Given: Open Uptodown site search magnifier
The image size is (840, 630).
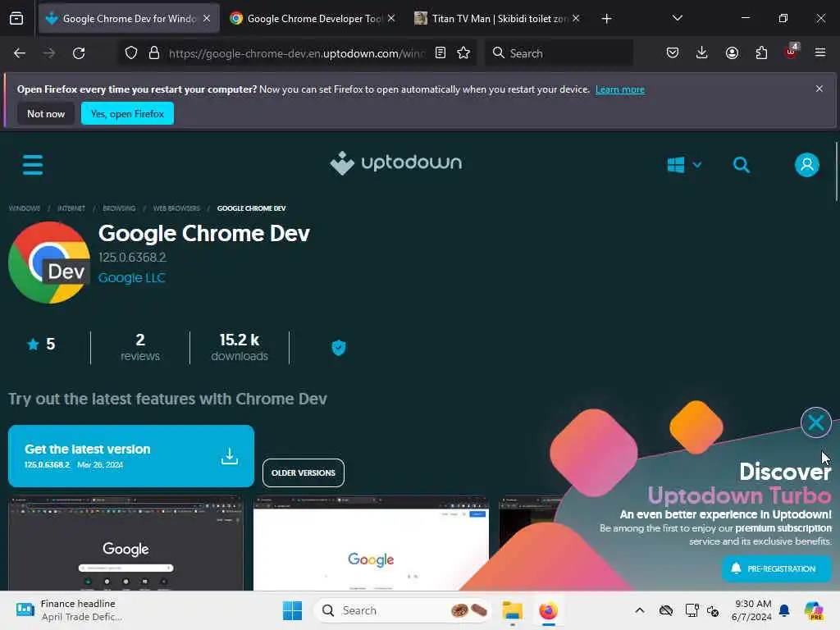Looking at the screenshot, I should coord(742,165).
